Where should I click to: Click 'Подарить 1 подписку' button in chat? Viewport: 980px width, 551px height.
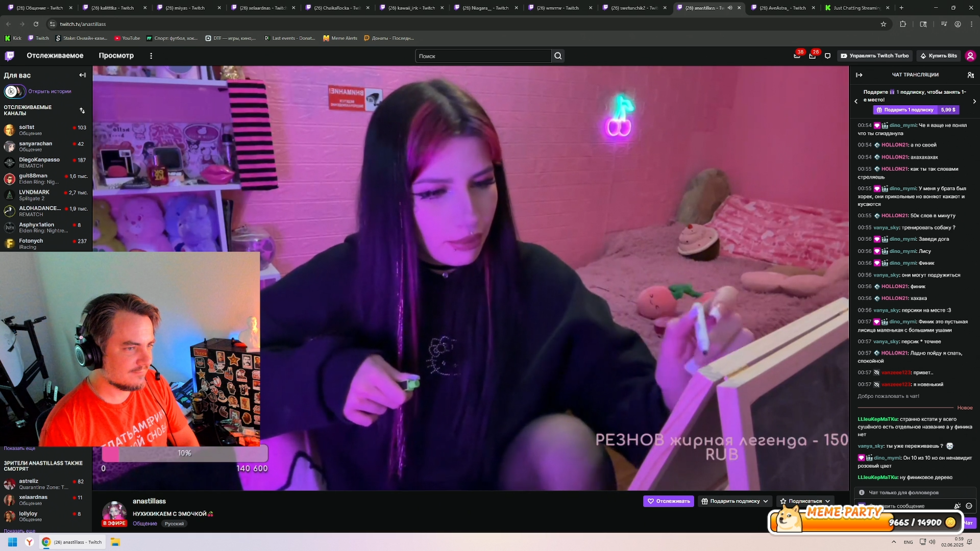[916, 110]
